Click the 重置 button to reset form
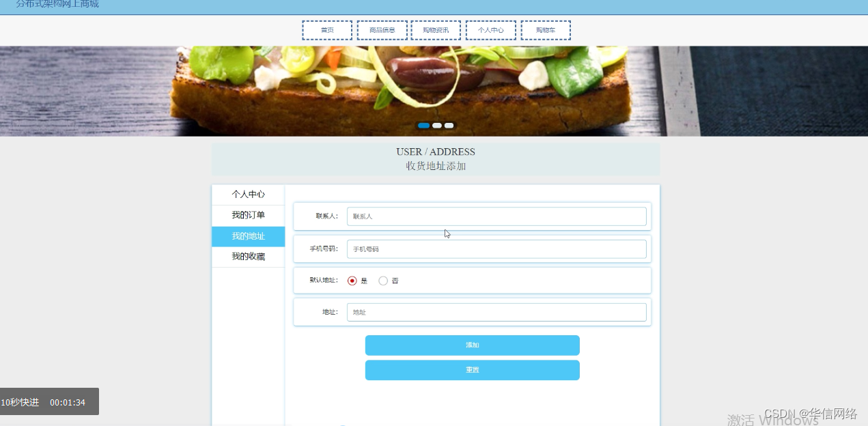The width and height of the screenshot is (868, 426). (x=472, y=369)
